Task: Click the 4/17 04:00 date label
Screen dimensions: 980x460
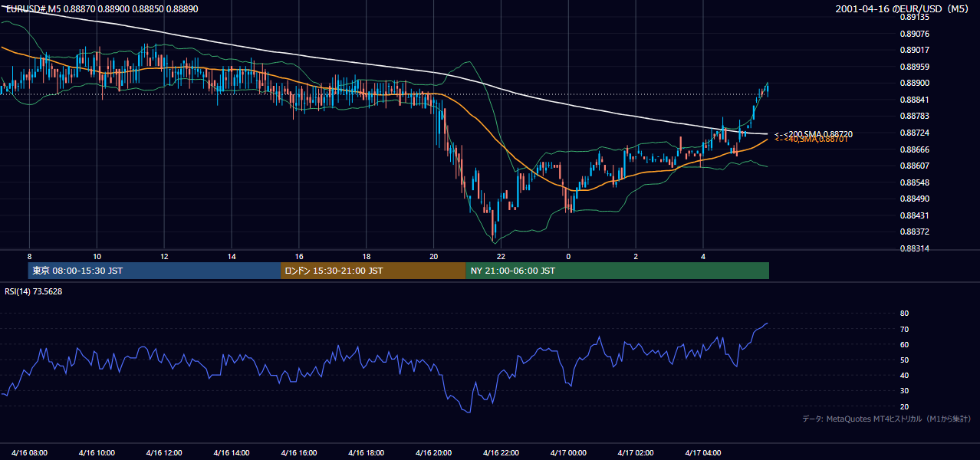Action: coord(703,452)
